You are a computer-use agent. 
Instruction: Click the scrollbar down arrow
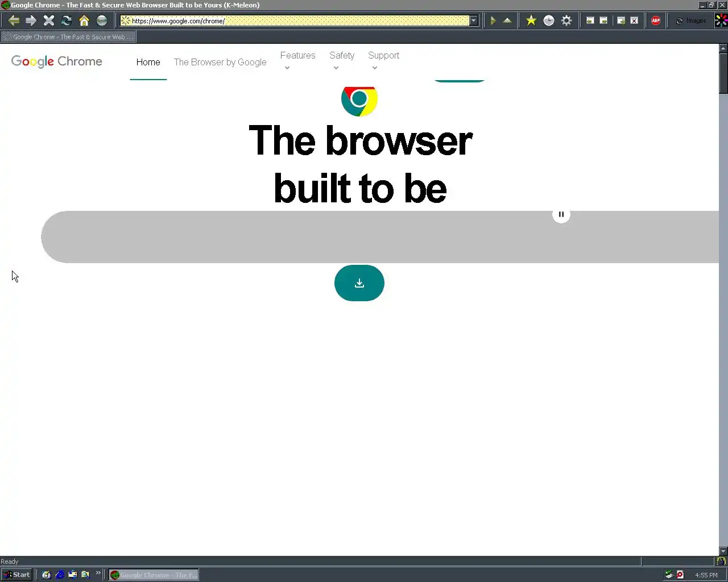[723, 551]
